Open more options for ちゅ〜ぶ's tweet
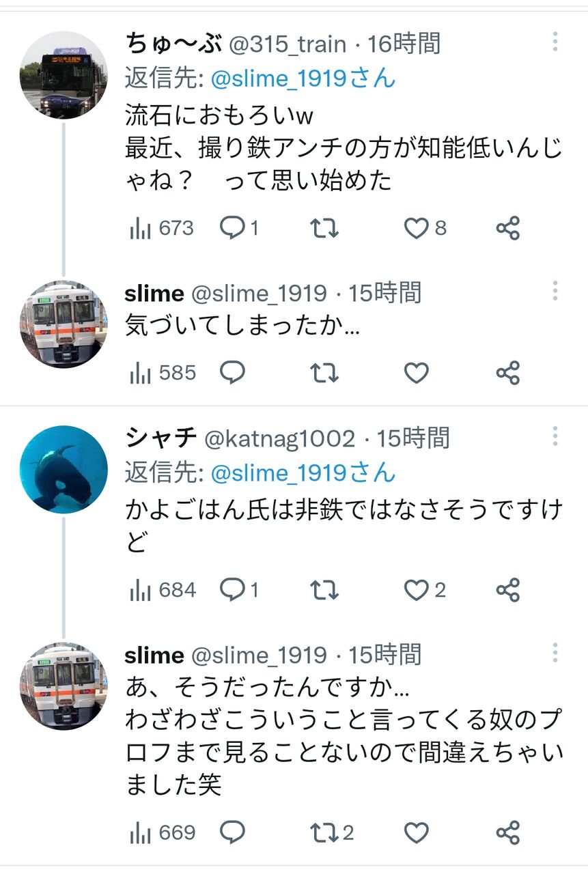The width and height of the screenshot is (588, 874). pos(555,42)
